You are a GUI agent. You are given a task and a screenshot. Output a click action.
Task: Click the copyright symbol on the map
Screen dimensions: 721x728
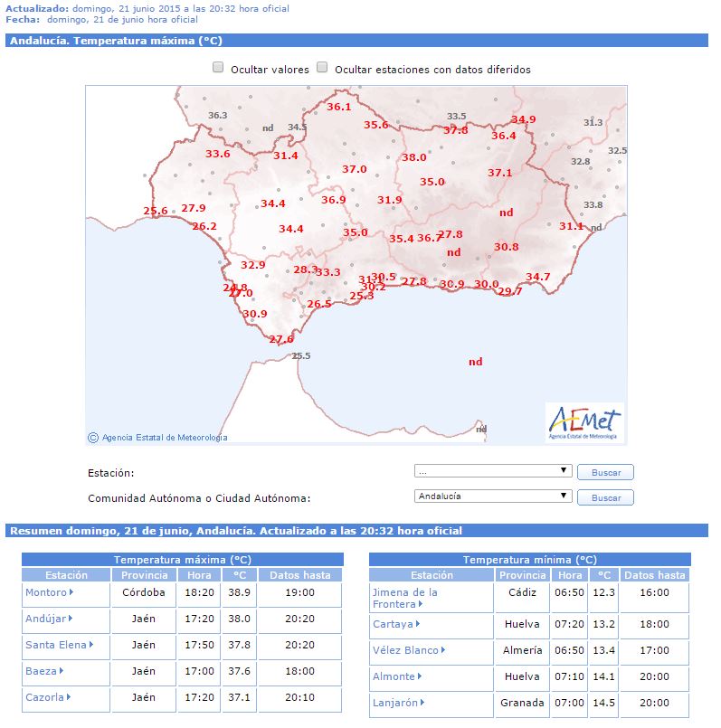(93, 438)
